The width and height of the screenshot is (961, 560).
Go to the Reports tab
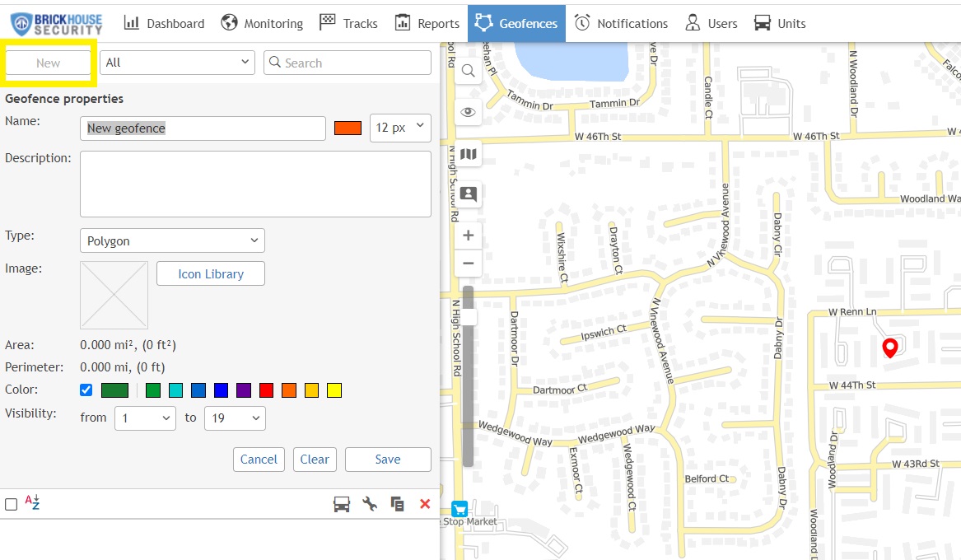tap(427, 23)
